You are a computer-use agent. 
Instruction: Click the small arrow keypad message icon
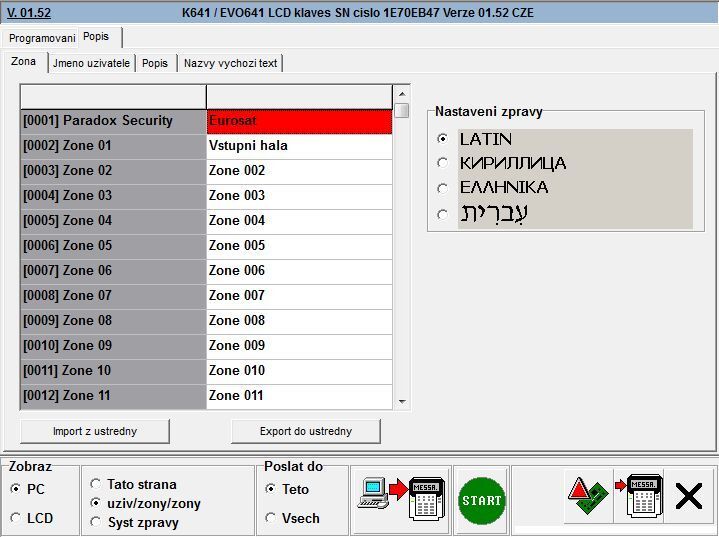[x=637, y=495]
